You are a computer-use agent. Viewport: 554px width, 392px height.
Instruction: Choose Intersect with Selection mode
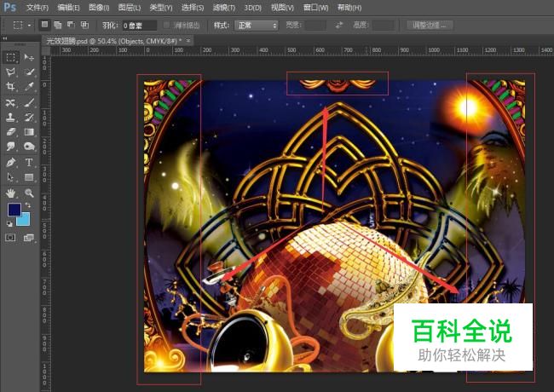(84, 25)
